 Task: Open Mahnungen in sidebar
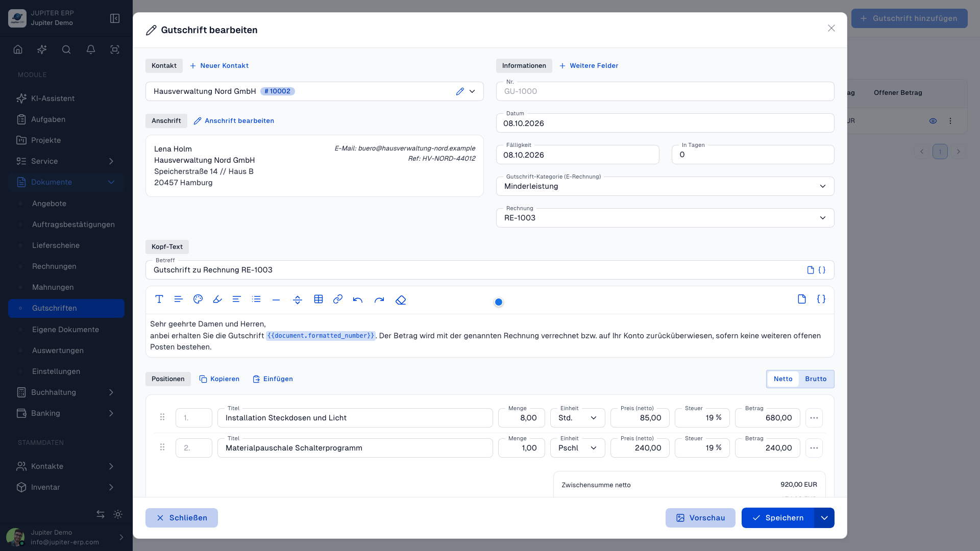[x=53, y=287]
